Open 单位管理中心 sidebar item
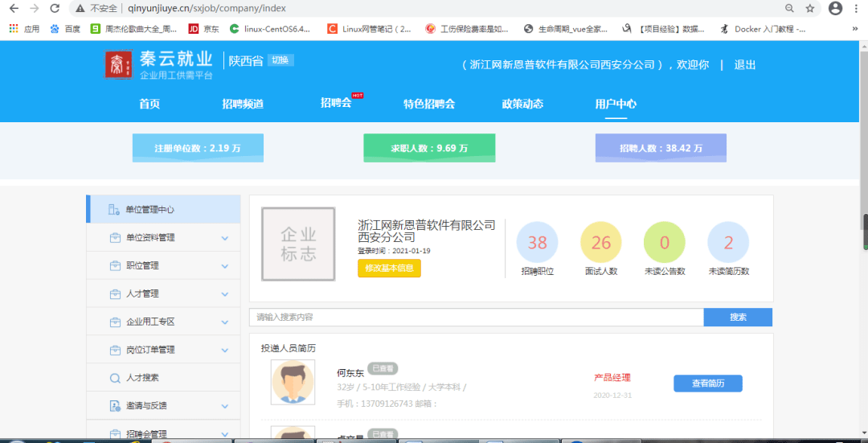 (164, 209)
